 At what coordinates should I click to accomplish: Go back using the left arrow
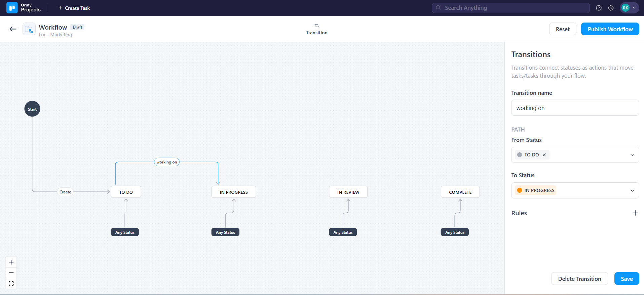13,29
